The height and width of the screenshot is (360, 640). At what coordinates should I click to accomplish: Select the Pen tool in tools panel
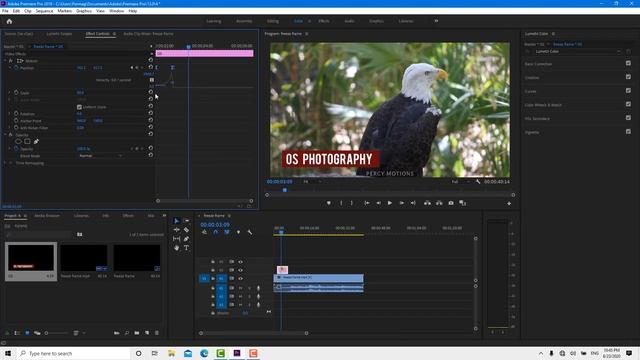(x=187, y=239)
